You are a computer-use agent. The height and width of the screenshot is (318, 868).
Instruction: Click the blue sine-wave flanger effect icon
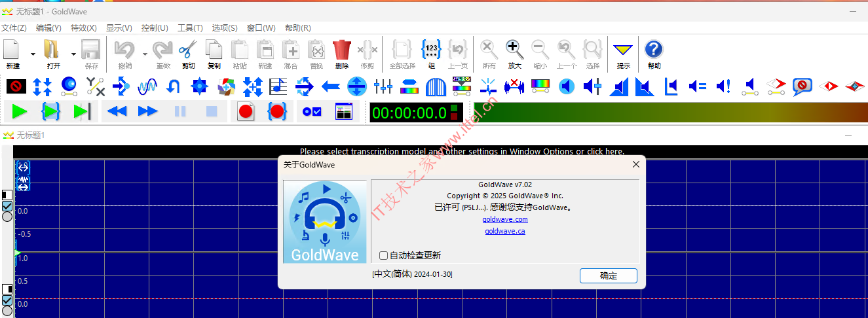coord(147,86)
